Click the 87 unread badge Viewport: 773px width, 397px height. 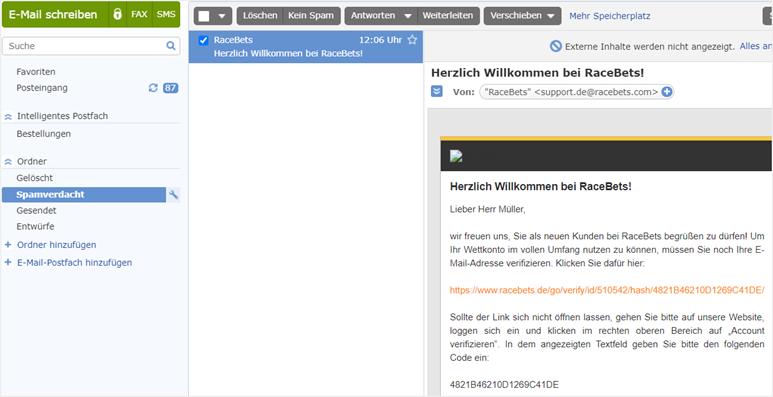click(171, 88)
